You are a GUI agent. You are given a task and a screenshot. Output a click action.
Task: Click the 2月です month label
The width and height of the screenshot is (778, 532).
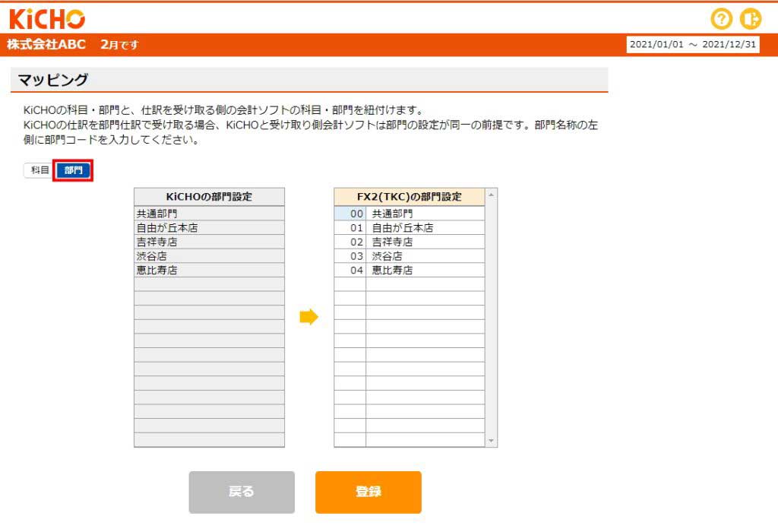pyautogui.click(x=119, y=45)
